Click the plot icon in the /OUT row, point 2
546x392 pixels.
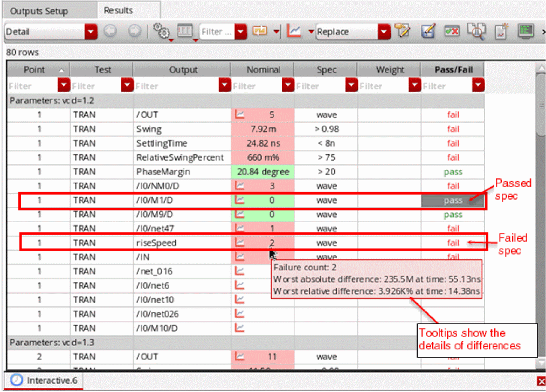(x=239, y=356)
